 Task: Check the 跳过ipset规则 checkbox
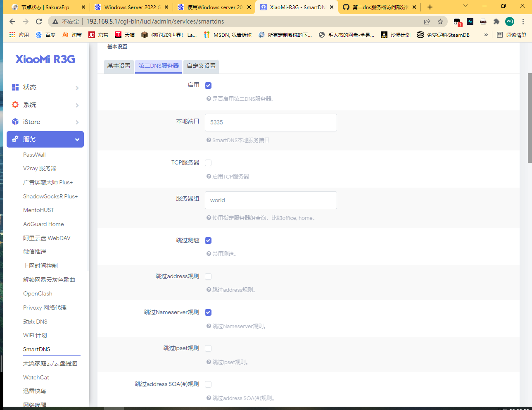pyautogui.click(x=208, y=348)
